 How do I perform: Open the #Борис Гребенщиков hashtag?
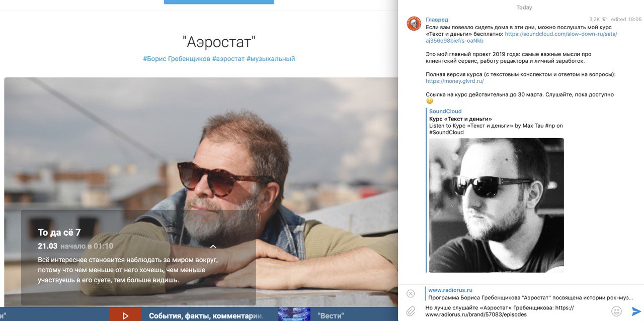pyautogui.click(x=176, y=59)
